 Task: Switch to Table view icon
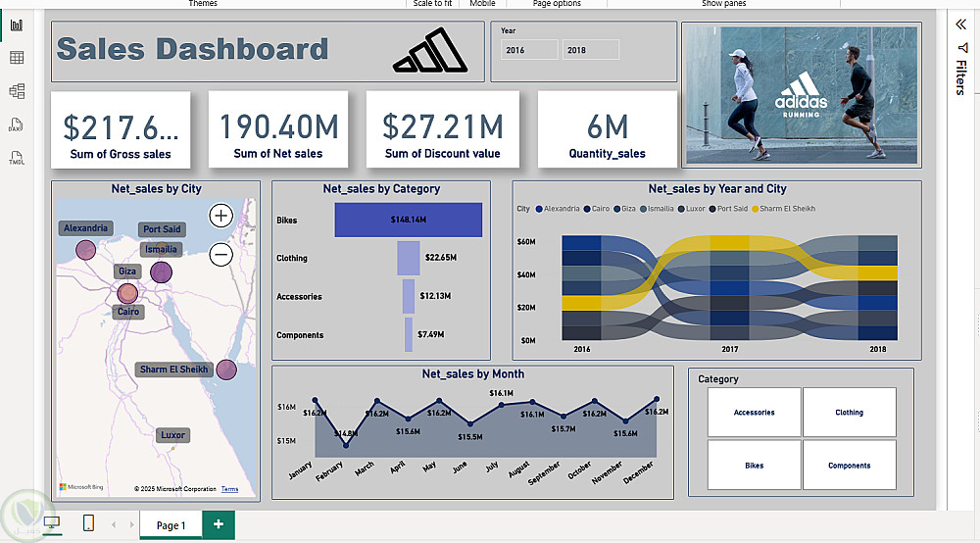tap(17, 58)
